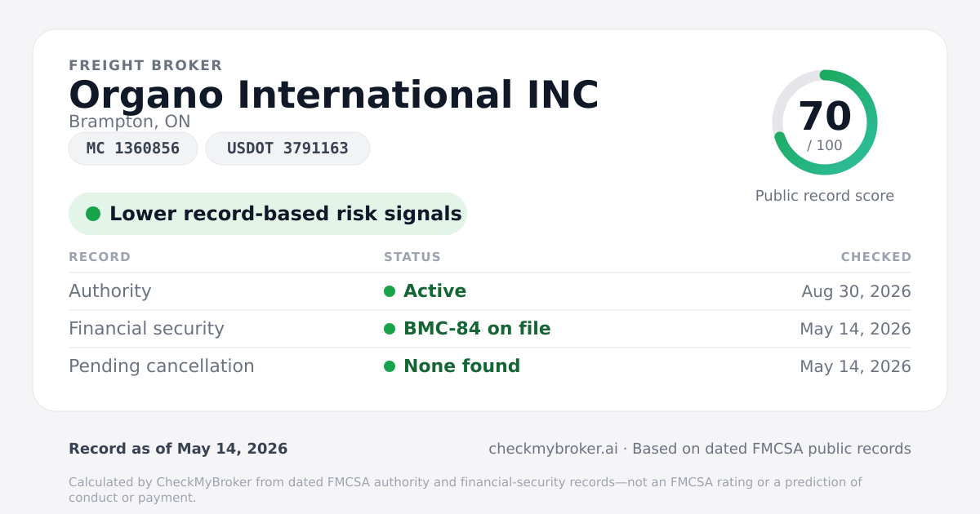Image resolution: width=980 pixels, height=514 pixels.
Task: Click the green dot in risk signals badge
Action: tap(93, 214)
